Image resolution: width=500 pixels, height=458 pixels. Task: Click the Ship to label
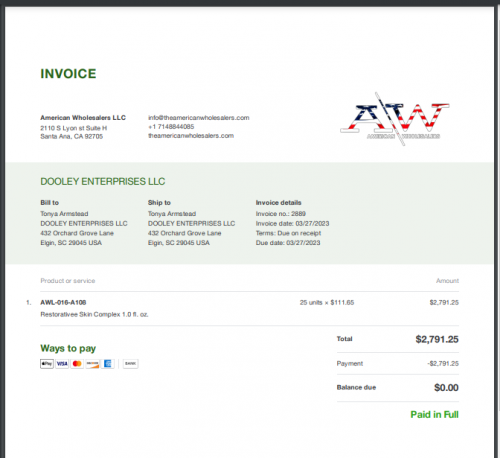[x=159, y=203]
